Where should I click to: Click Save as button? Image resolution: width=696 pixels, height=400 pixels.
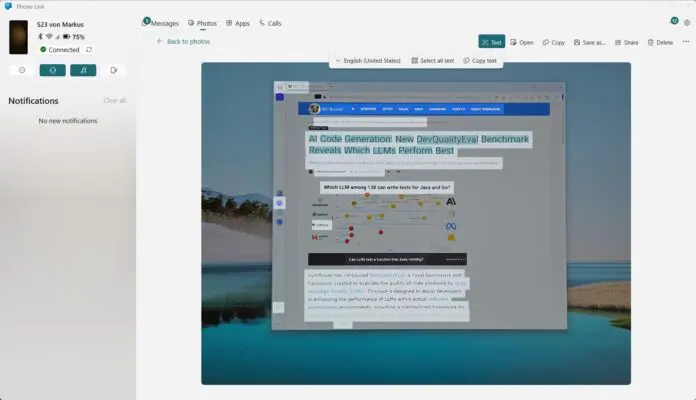coord(589,42)
